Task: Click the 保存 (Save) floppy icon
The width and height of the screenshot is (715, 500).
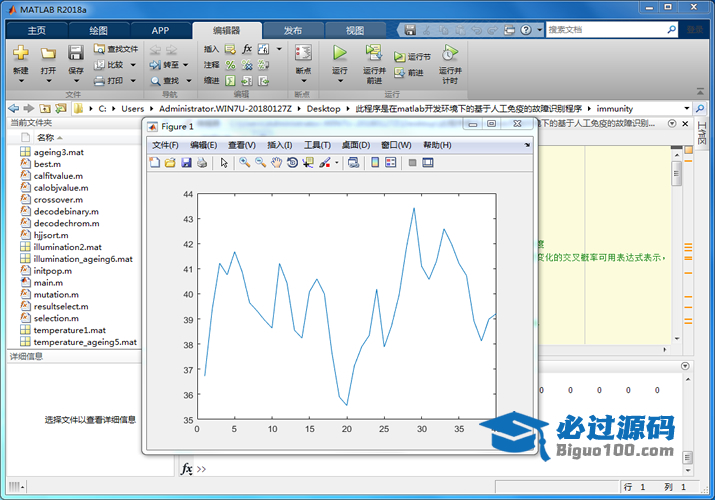Action: point(76,53)
